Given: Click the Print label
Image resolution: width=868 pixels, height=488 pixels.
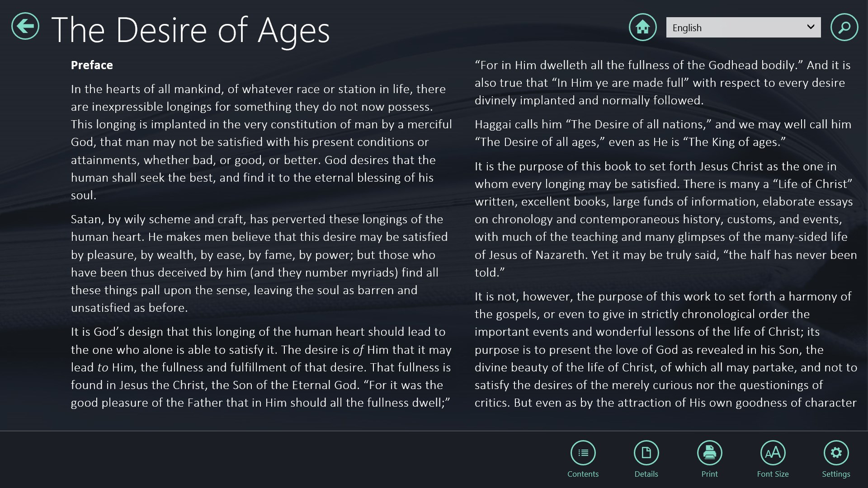Looking at the screenshot, I should 709,474.
